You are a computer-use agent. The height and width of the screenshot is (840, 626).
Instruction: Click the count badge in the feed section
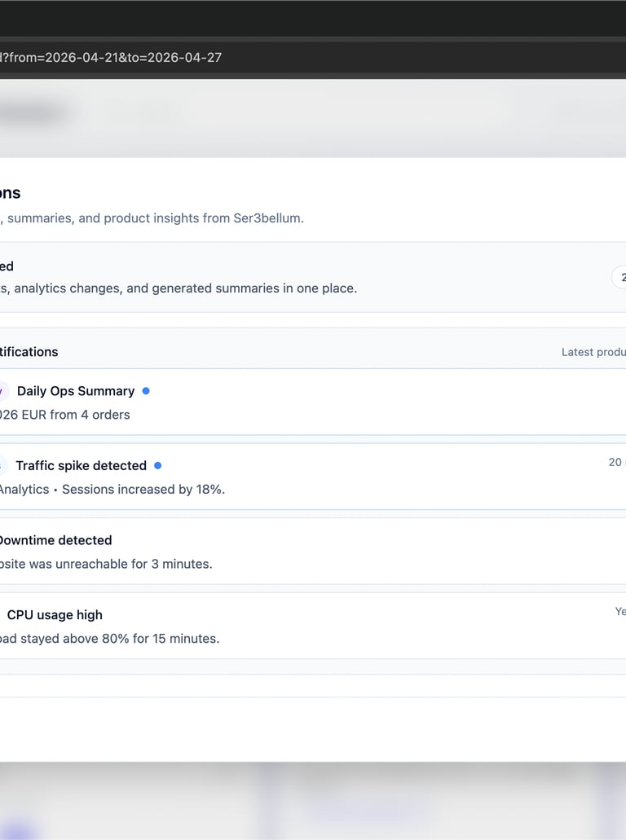(619, 277)
